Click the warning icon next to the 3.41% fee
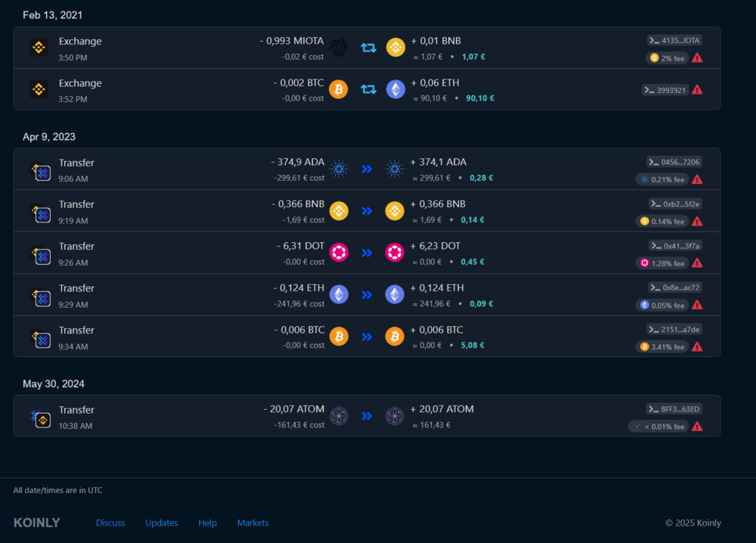 pos(697,346)
